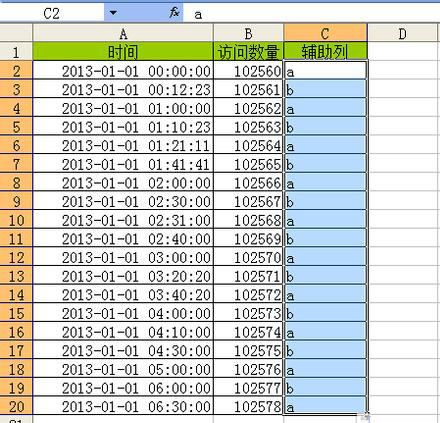Click the 访问数量 header cell
This screenshot has width=440, height=423.
coord(248,51)
